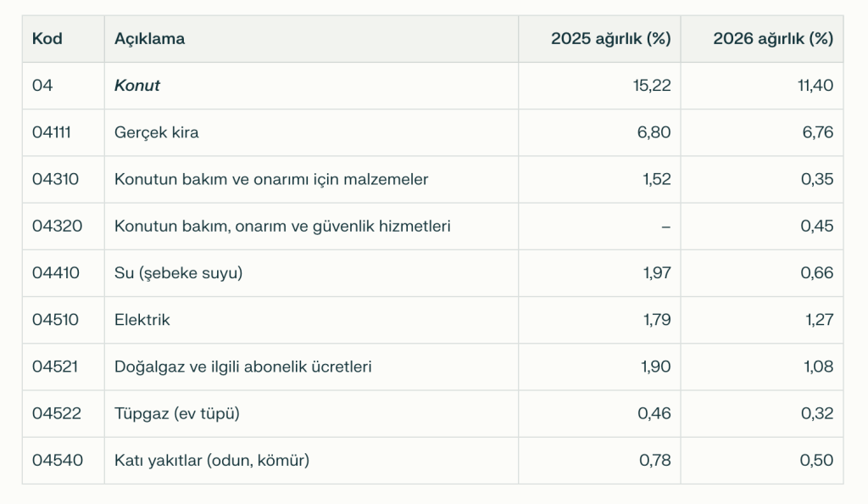This screenshot has width=868, height=504.
Task: Click Katı yakıtlar (odun, kömür) cell
Action: 212,461
